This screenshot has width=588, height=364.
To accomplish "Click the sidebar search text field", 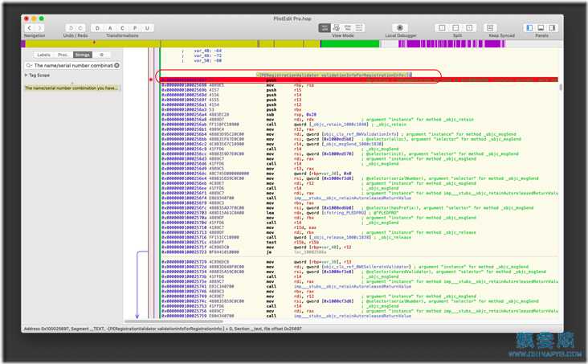I will click(x=74, y=65).
